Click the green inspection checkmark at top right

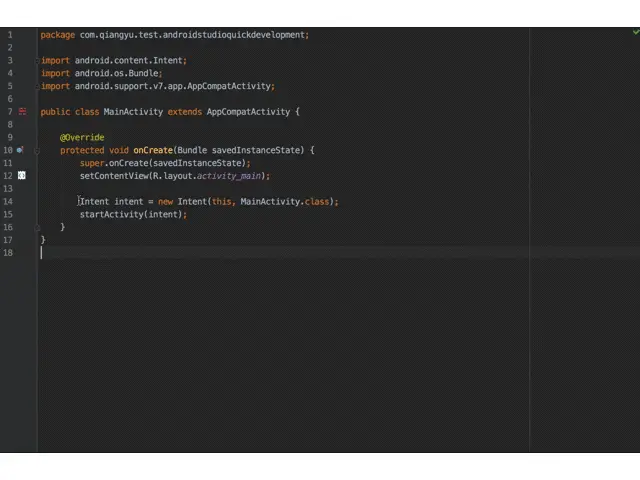tap(636, 32)
